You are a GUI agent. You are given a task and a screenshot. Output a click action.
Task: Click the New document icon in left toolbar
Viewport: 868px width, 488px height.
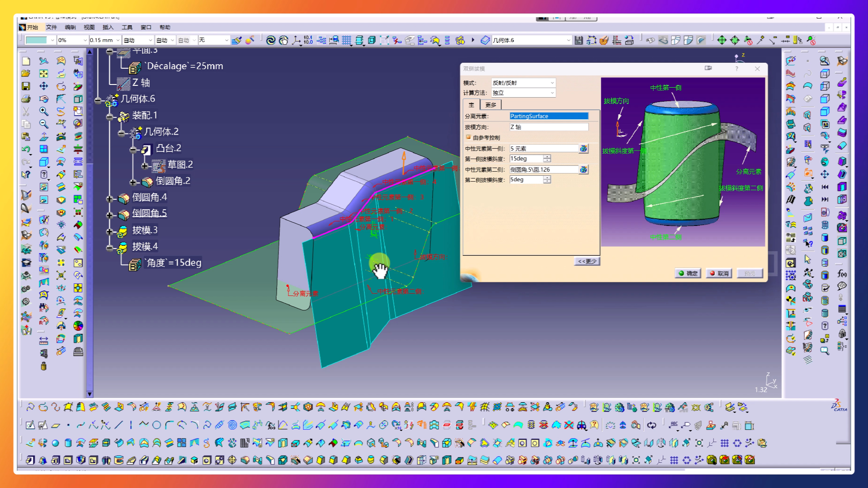[x=26, y=61]
